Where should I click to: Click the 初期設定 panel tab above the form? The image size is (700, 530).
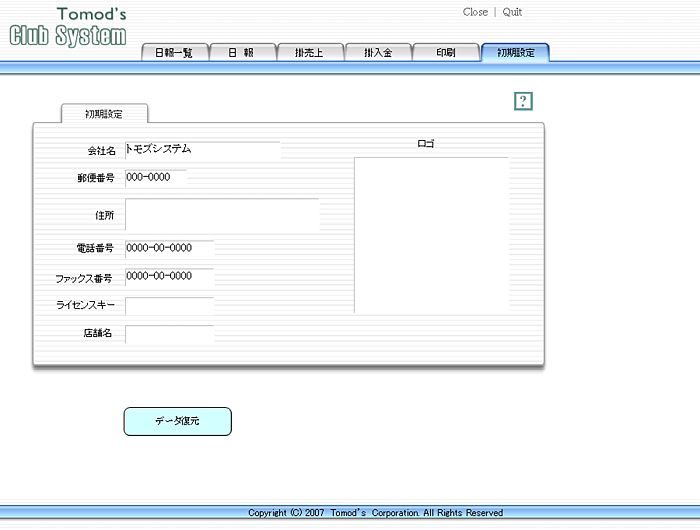[105, 114]
